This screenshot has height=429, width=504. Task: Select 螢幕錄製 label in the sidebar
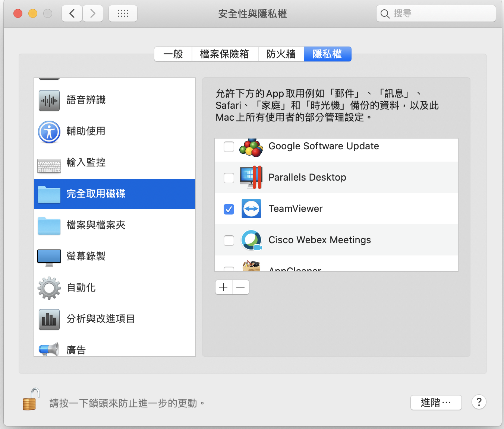click(86, 256)
